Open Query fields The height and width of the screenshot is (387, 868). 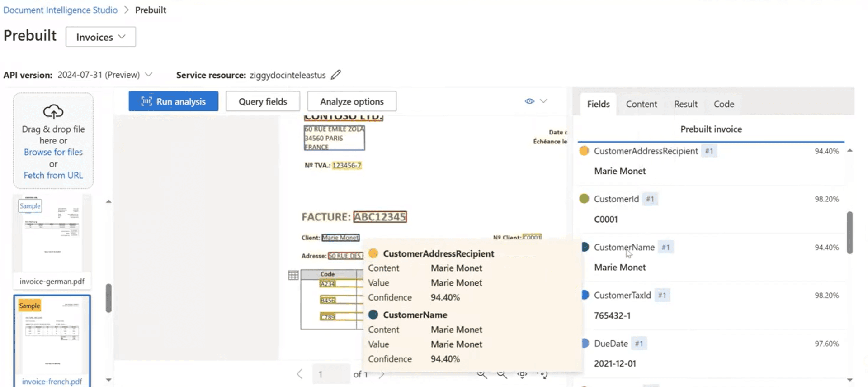click(x=263, y=101)
